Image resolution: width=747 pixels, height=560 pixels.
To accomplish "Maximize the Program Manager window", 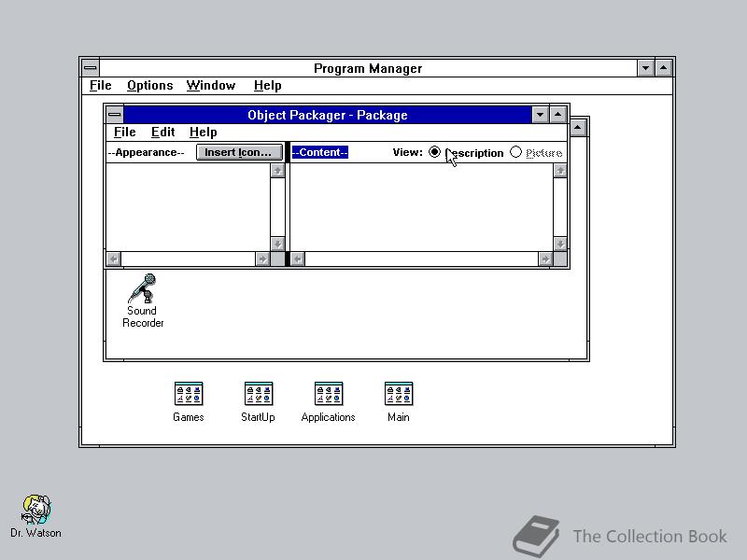I will [664, 68].
